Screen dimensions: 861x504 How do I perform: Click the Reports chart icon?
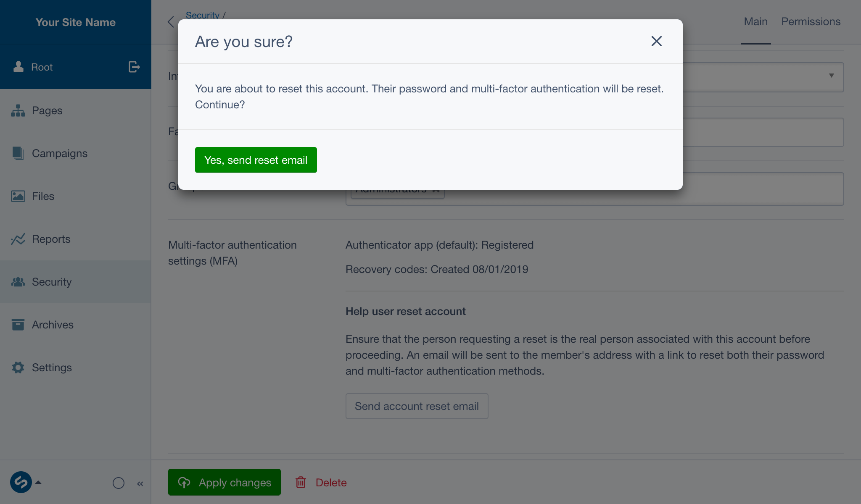point(18,239)
